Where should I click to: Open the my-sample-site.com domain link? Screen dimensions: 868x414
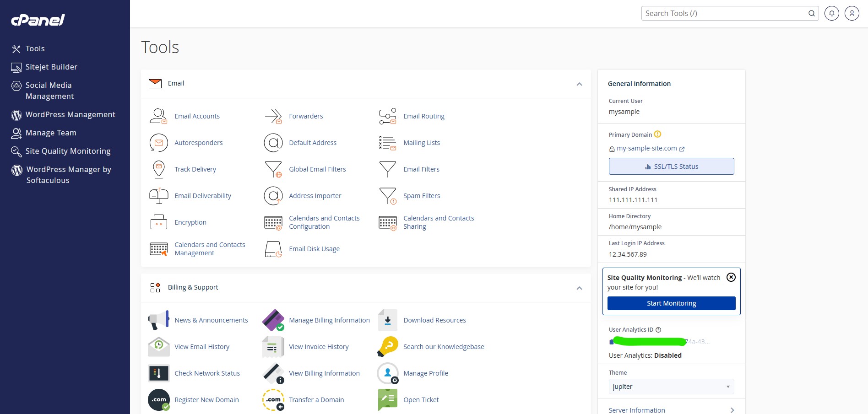coord(646,148)
